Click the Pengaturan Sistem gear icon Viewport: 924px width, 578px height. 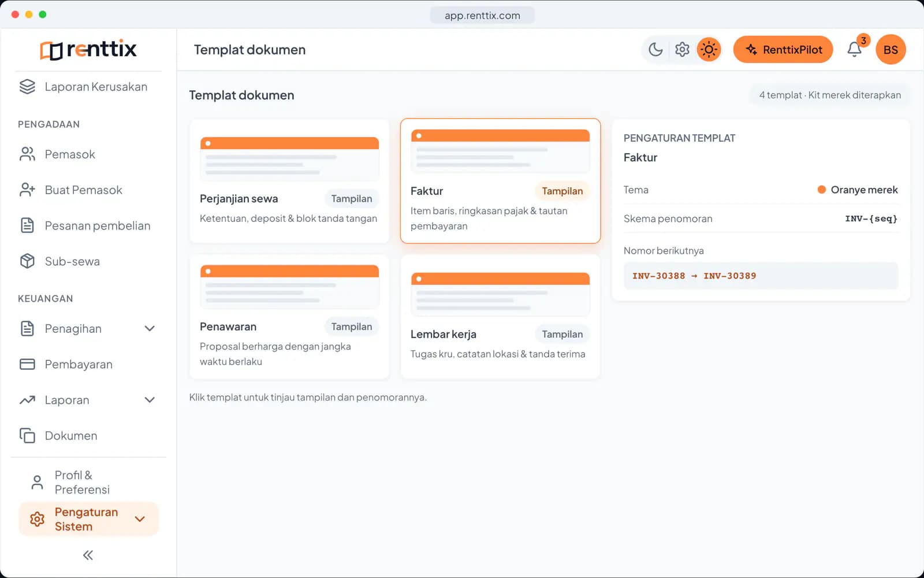pyautogui.click(x=37, y=519)
